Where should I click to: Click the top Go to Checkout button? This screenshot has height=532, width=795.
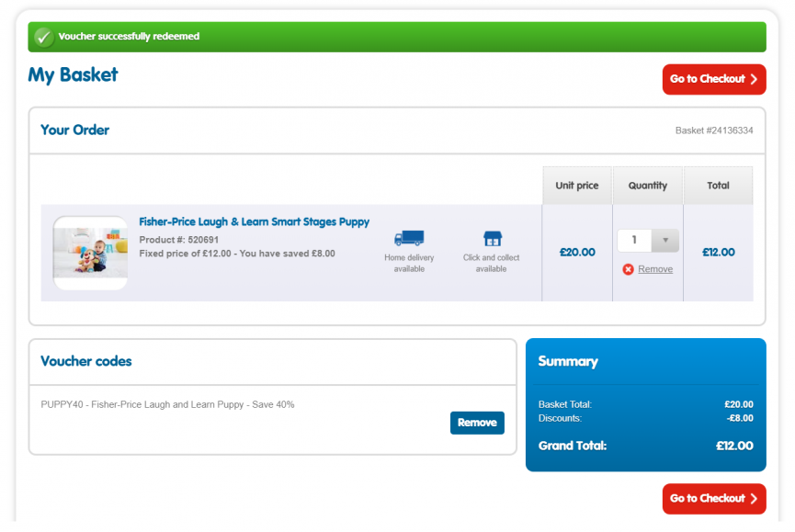pyautogui.click(x=714, y=79)
